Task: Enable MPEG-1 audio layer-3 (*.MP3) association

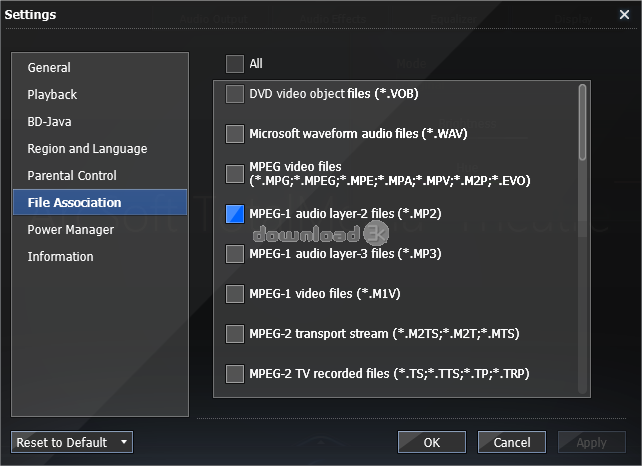Action: click(235, 254)
